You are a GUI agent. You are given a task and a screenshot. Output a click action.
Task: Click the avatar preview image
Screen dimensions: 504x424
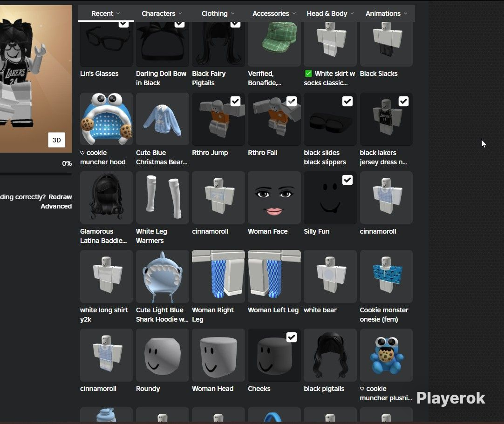(x=36, y=79)
